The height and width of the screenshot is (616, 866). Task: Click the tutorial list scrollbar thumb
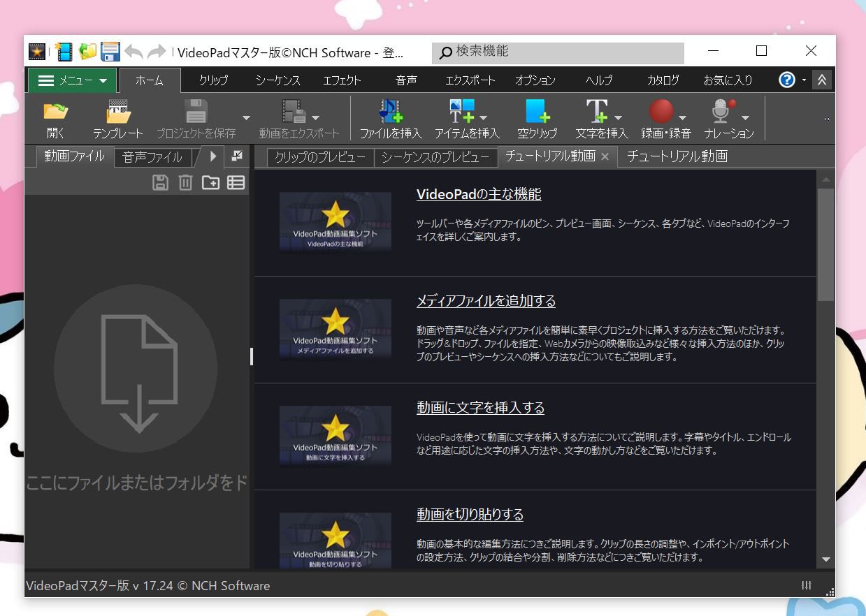tap(825, 244)
